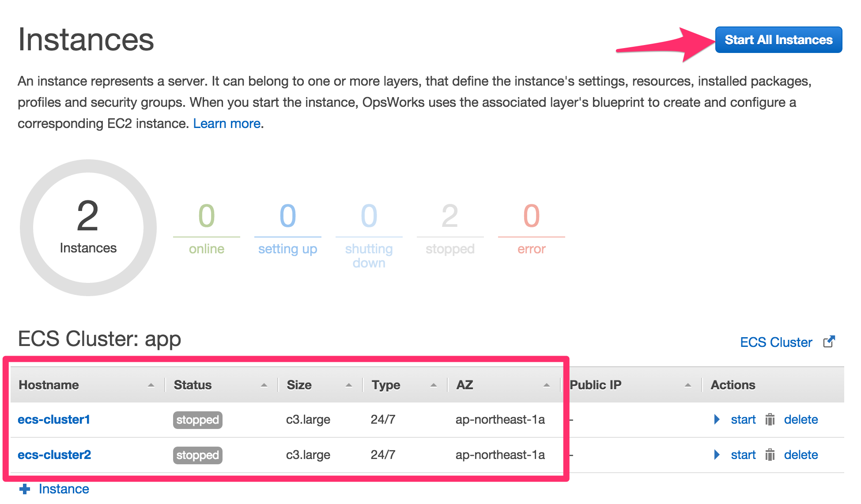Screen dimensions: 861x504
Task: Sort the table by Hostname column arrow
Action: pyautogui.click(x=151, y=384)
